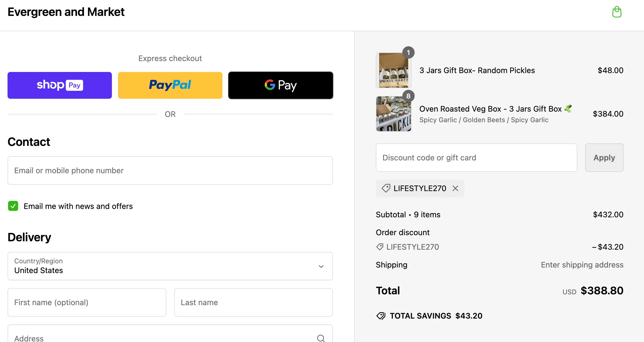
Task: Click the search magnifier in Address field
Action: click(x=321, y=338)
